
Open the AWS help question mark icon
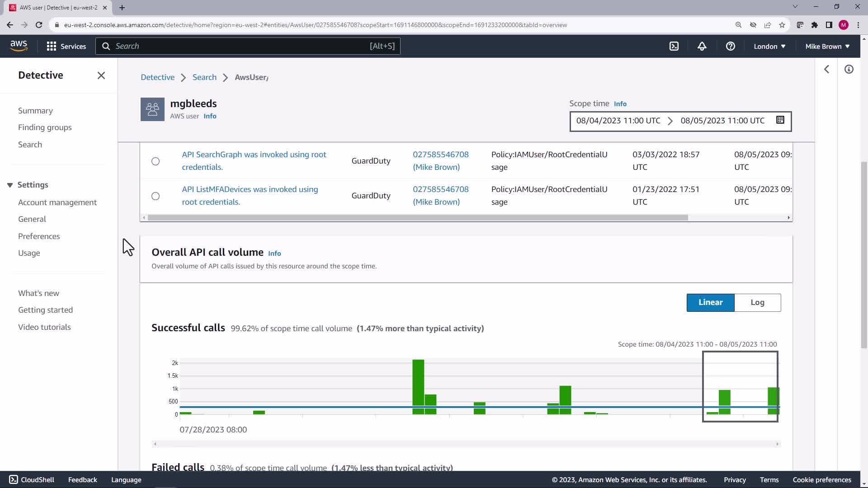(731, 46)
